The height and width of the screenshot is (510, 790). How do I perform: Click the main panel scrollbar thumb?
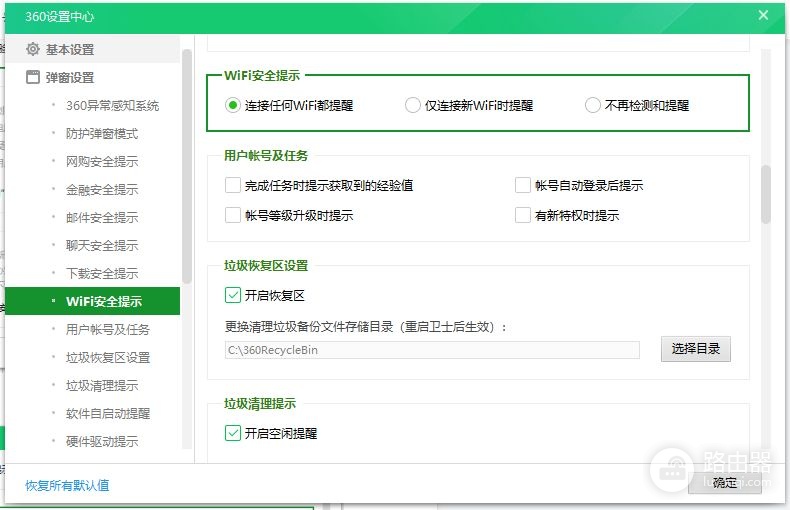point(766,194)
